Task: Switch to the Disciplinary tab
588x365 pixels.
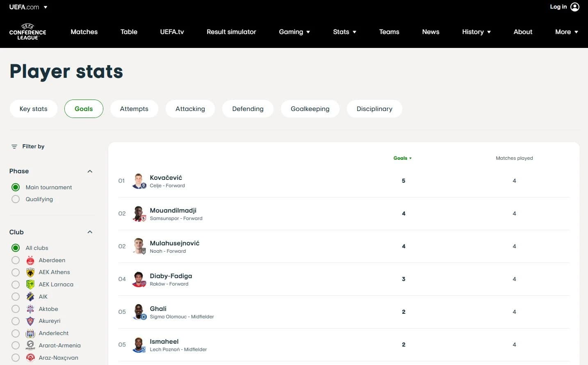Action: [x=374, y=109]
